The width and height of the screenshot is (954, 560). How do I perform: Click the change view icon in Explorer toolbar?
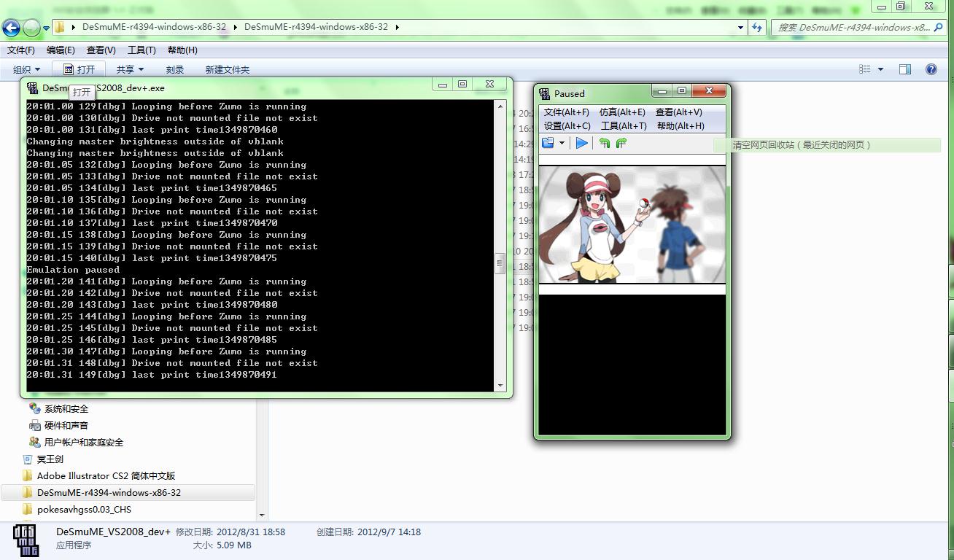click(865, 69)
